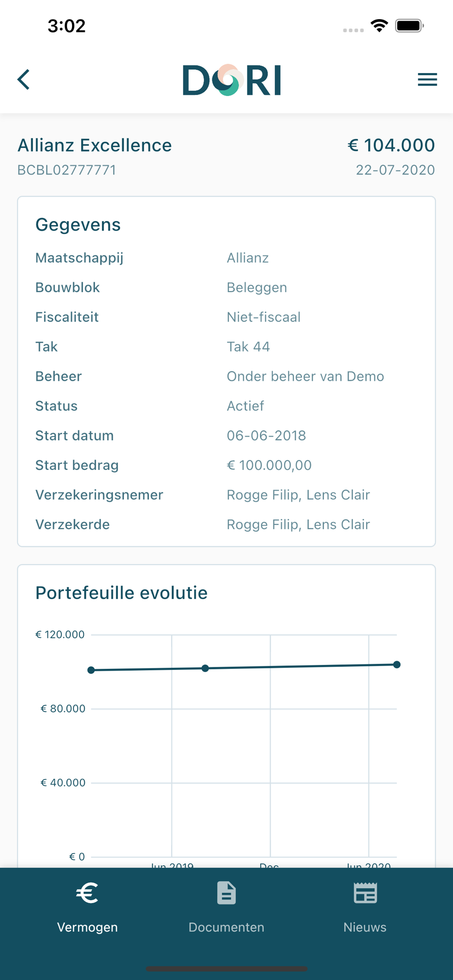The width and height of the screenshot is (453, 980).
Task: Open the Nieuws newspaper icon
Action: [x=365, y=893]
